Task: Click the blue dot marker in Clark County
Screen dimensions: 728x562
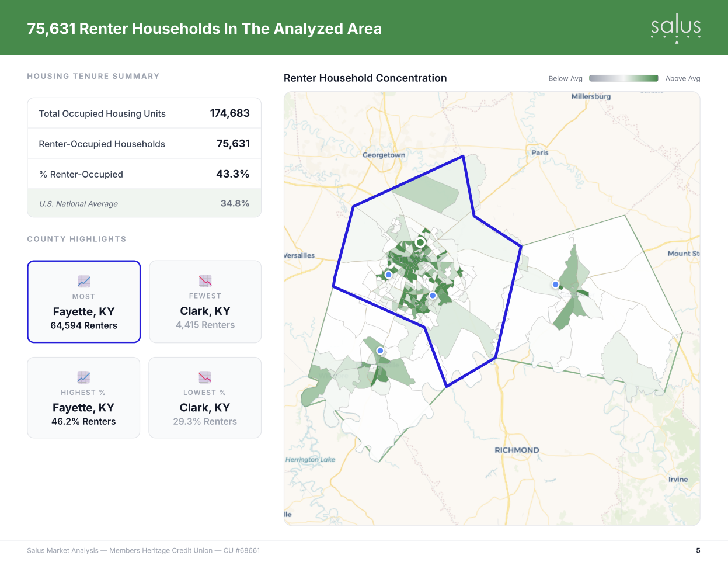Action: pos(556,285)
